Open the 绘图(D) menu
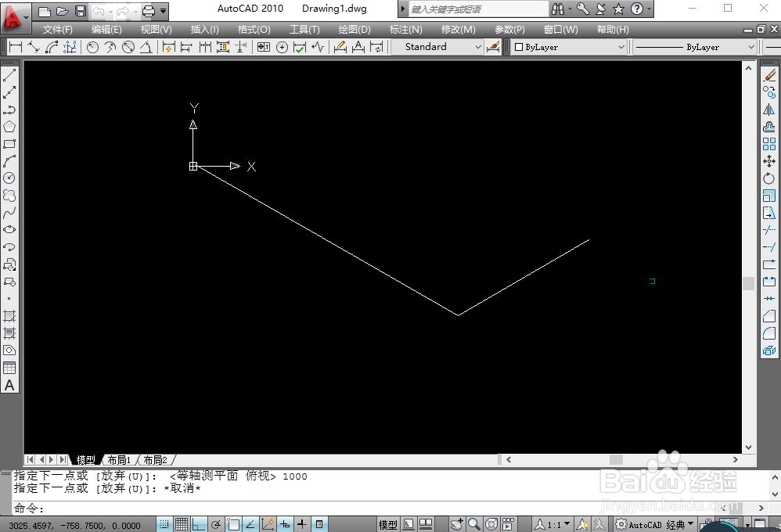The height and width of the screenshot is (532, 781). point(355,30)
